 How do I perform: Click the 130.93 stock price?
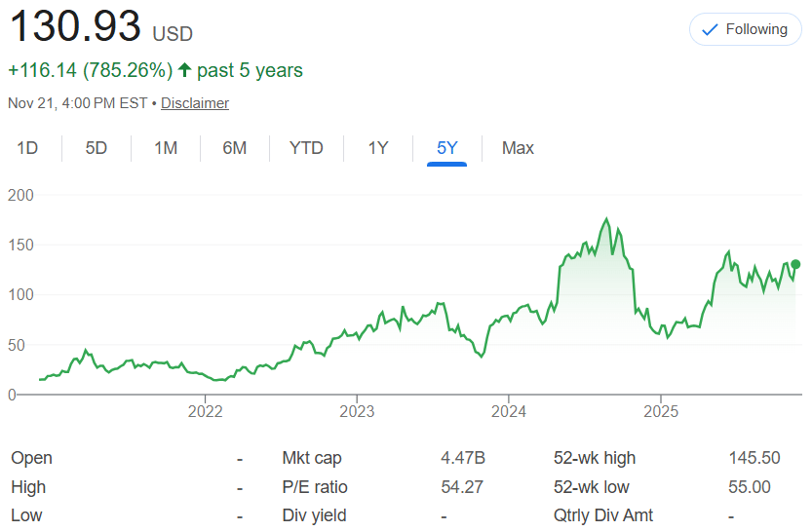pos(75,26)
